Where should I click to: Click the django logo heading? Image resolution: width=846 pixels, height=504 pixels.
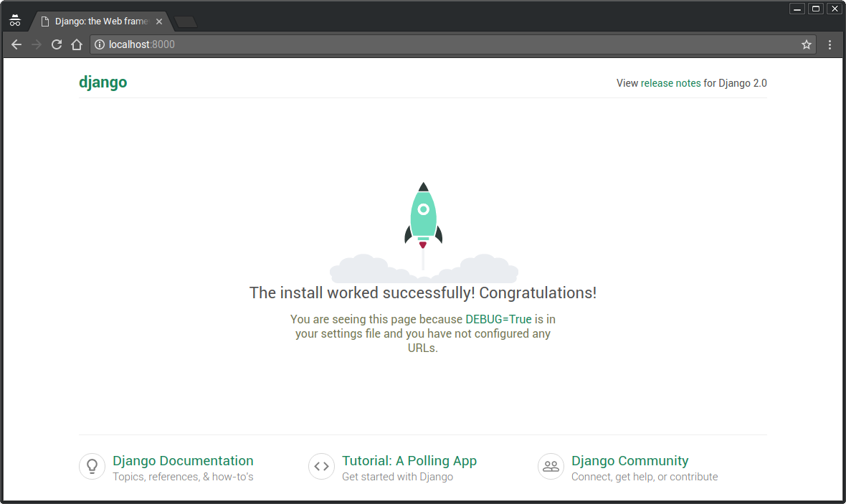[103, 82]
